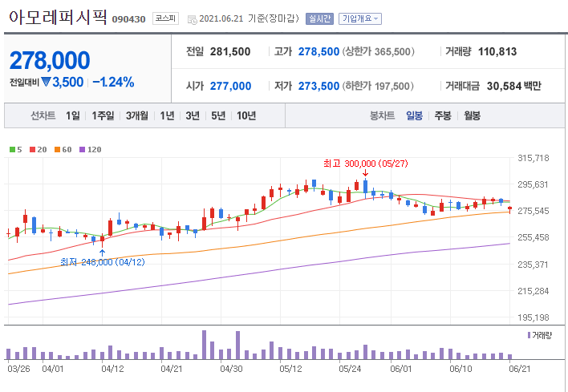This screenshot has height=392, width=568.
Task: Switch to the 월봉 candle chart
Action: point(472,115)
